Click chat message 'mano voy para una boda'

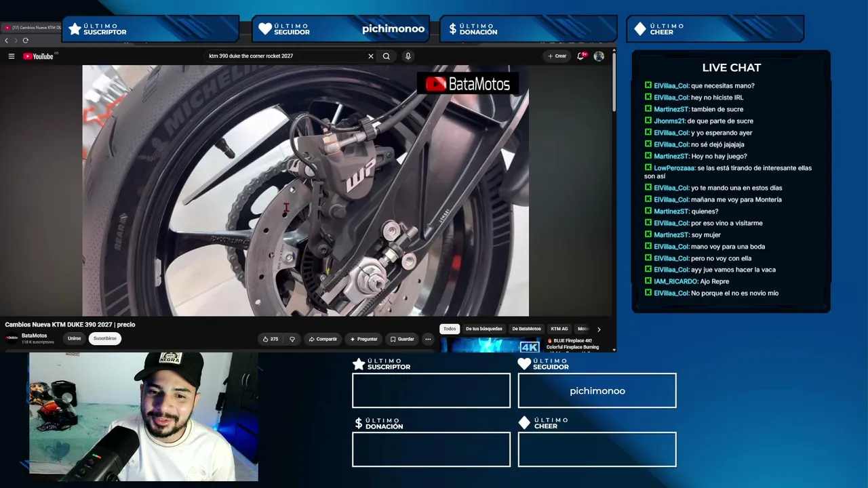(728, 247)
